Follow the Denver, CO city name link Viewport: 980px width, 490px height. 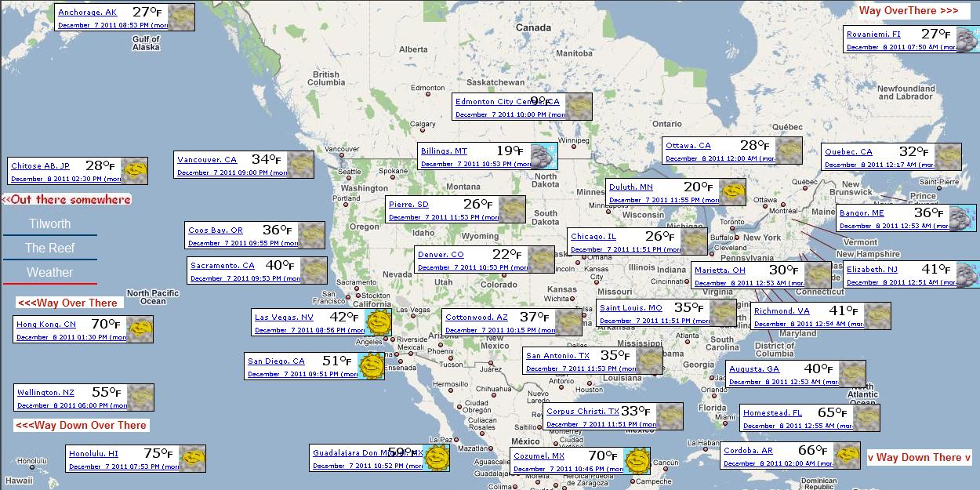click(x=441, y=255)
